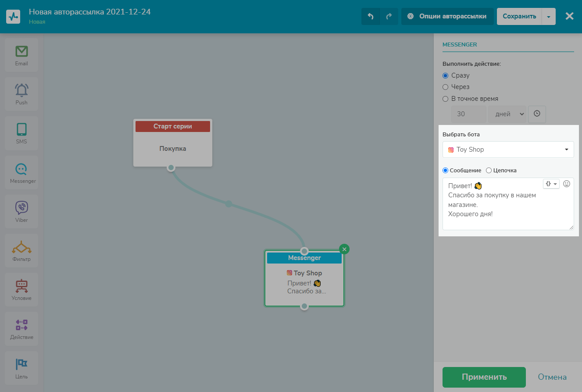Viewport: 582px width, 392px height.
Task: Add a Цель block from sidebar
Action: pyautogui.click(x=21, y=367)
